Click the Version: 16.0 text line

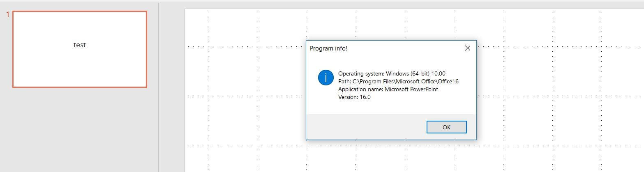click(354, 97)
